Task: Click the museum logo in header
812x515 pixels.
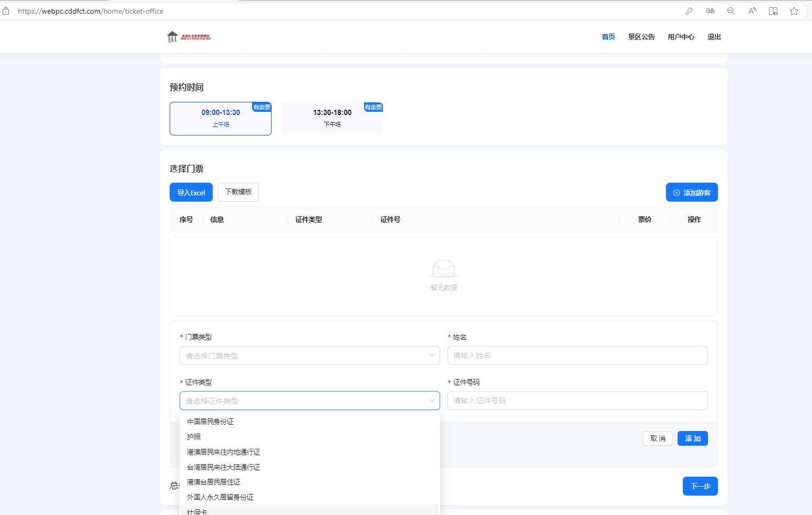Action: 189,37
